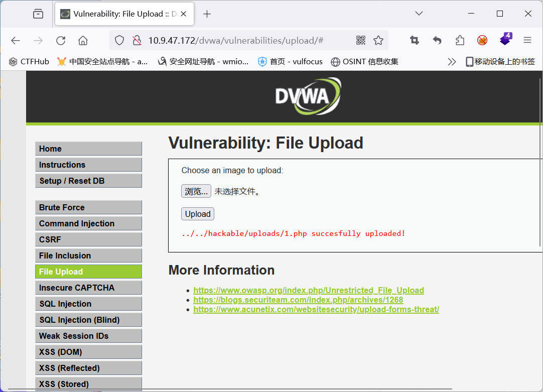Click the 未选择文件 status text

[237, 191]
